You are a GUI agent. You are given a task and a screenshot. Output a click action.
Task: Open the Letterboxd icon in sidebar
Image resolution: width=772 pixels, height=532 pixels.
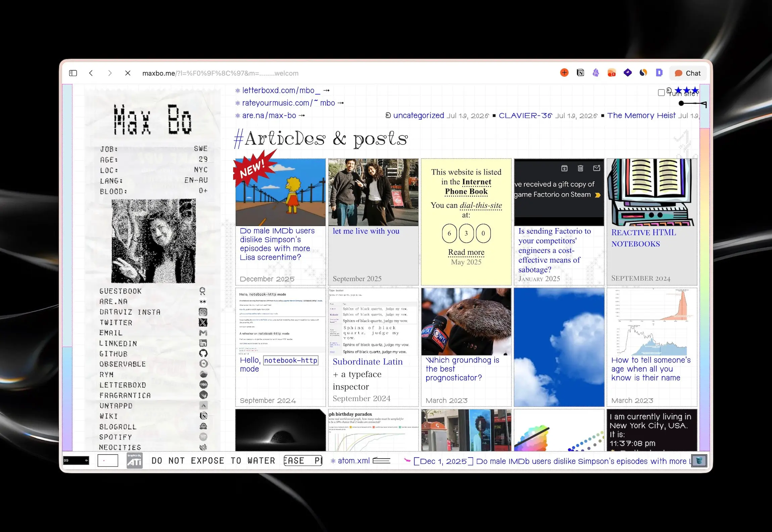pos(203,385)
